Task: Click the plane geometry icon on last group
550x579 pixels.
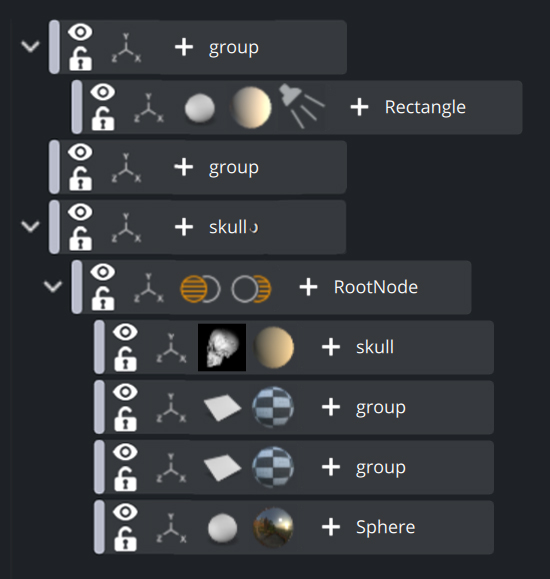Action: pos(222,468)
